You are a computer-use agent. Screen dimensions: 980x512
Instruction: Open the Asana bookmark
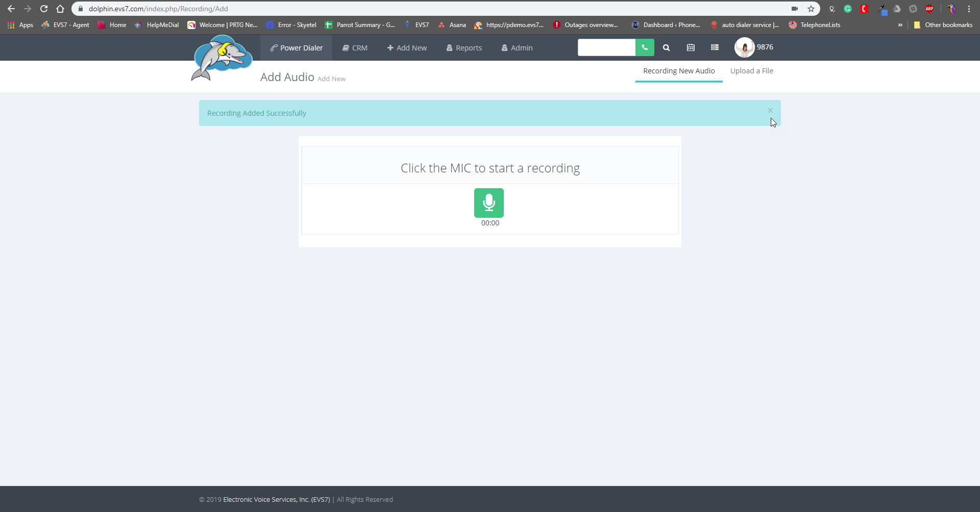[452, 25]
